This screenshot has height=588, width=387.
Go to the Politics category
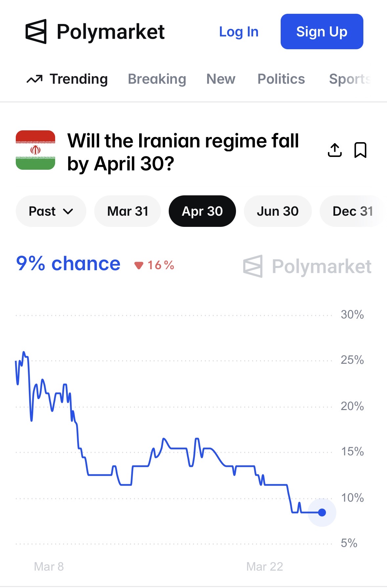tap(281, 79)
